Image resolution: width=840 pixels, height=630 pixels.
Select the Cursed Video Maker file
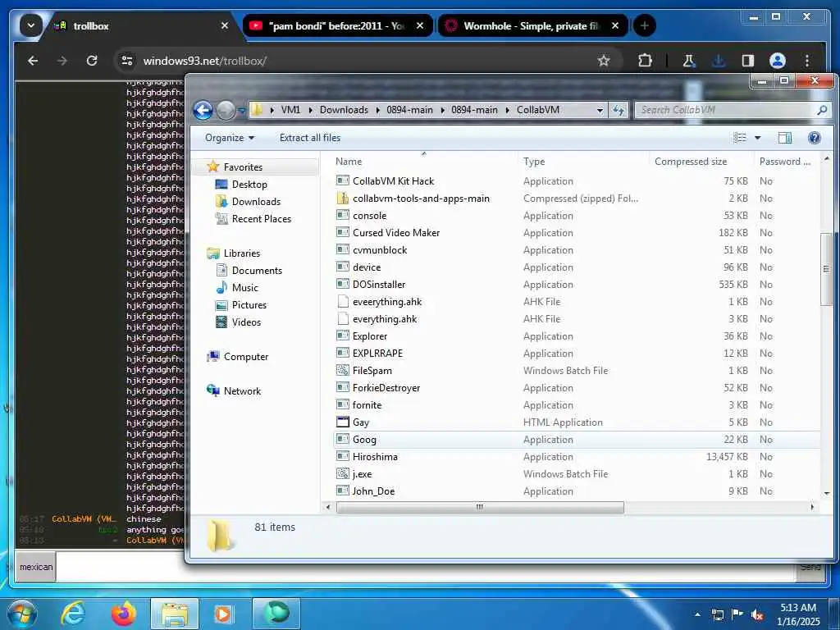(388, 233)
